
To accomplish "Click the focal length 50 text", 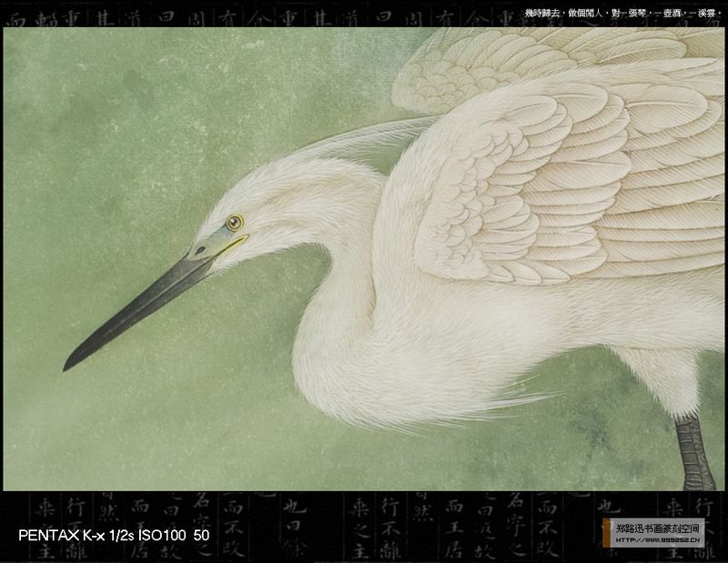I will 201,536.
